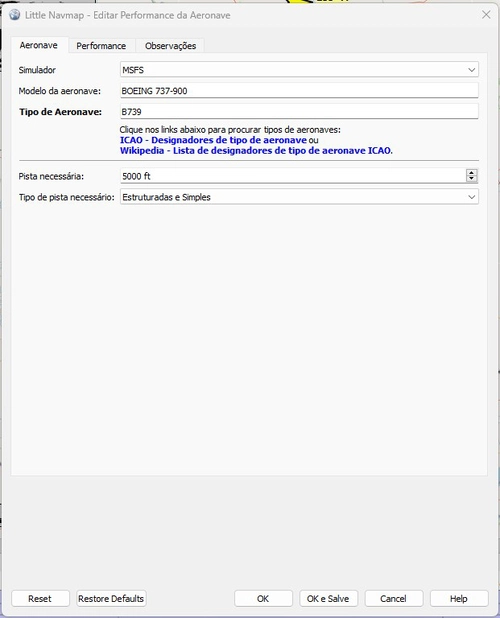Decrease Pista necessária with down arrow

point(471,179)
